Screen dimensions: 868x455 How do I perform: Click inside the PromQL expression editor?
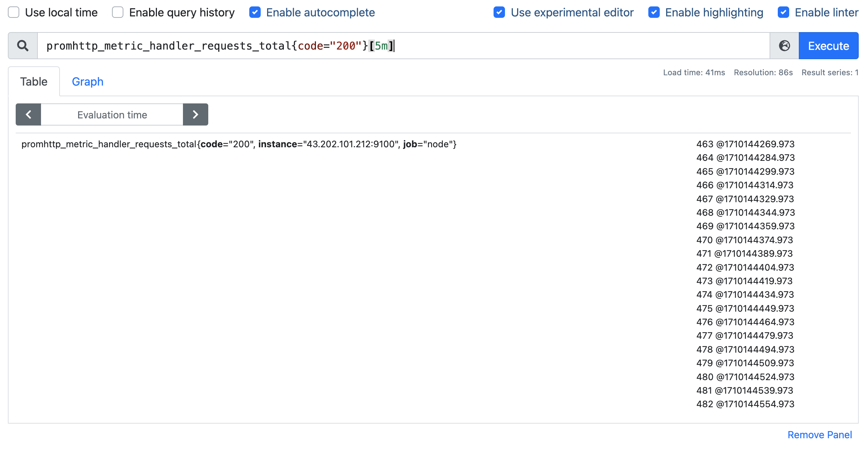(x=535, y=46)
